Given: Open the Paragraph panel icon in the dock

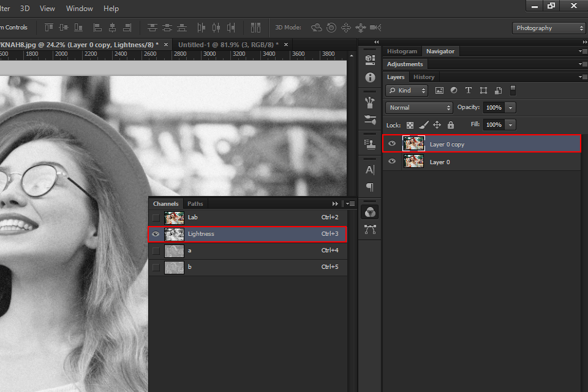Looking at the screenshot, I should pyautogui.click(x=370, y=187).
